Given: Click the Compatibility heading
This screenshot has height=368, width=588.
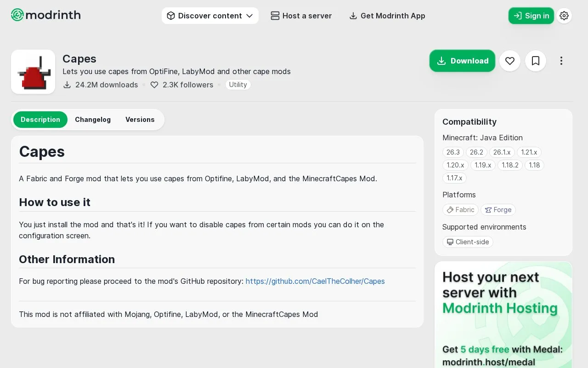Looking at the screenshot, I should (x=469, y=122).
